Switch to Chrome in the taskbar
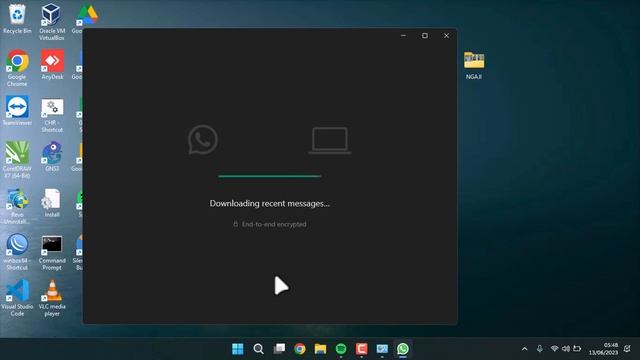640x360 pixels. pyautogui.click(x=300, y=349)
